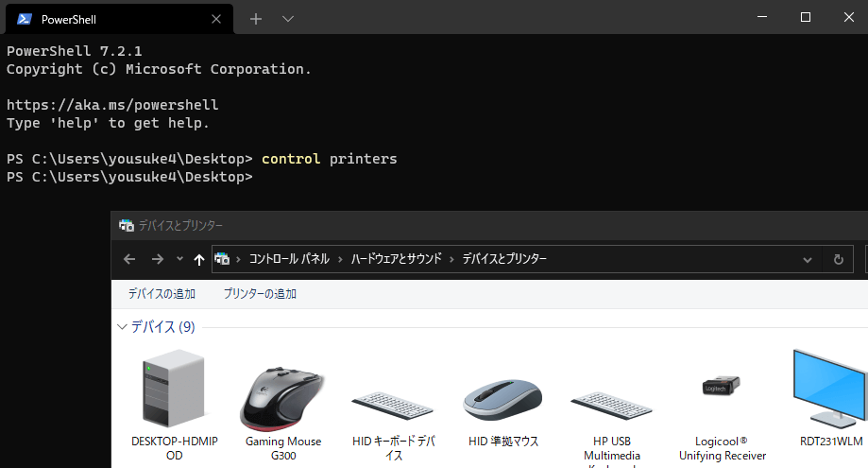Expand chevron after コントロール パネル breadcrumb

pos(340,259)
